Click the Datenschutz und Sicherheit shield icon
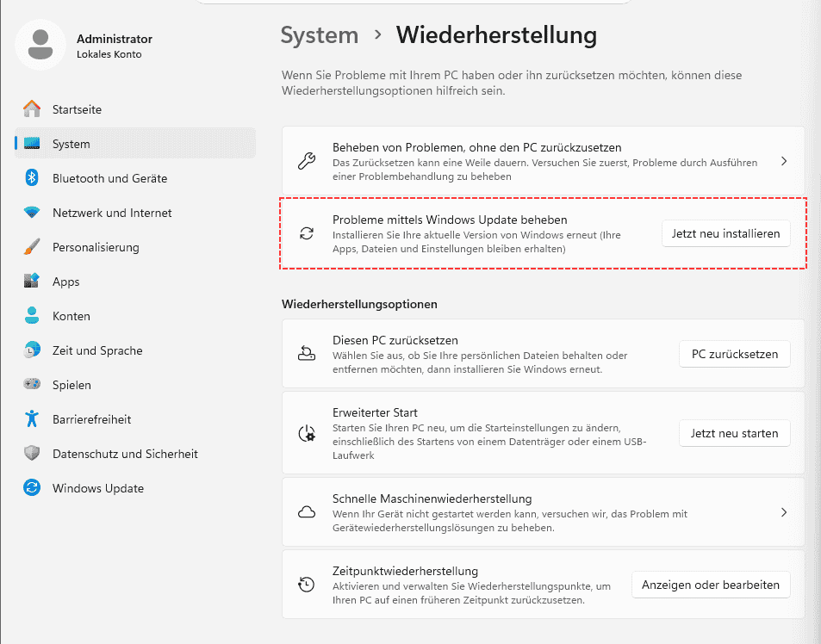Image resolution: width=821 pixels, height=644 pixels. pyautogui.click(x=32, y=454)
